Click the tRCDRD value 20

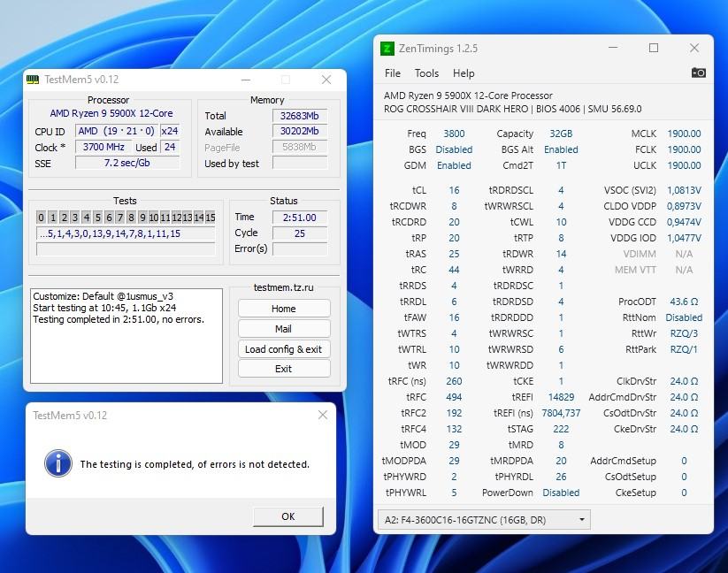click(454, 222)
